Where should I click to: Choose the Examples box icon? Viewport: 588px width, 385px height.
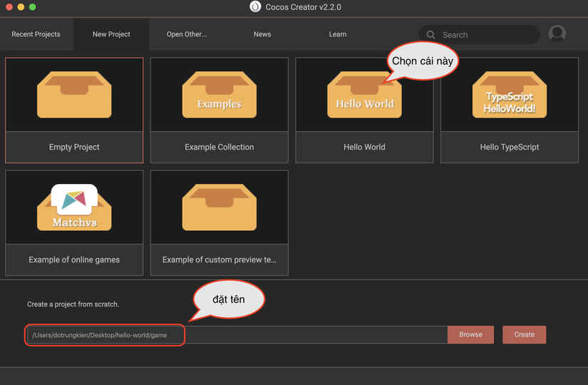[x=220, y=95]
